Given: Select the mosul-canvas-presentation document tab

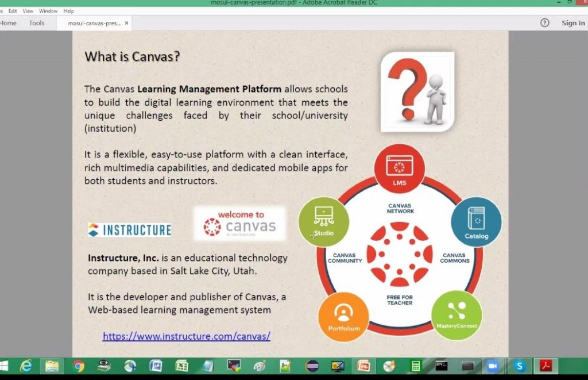Looking at the screenshot, I should 94,24.
